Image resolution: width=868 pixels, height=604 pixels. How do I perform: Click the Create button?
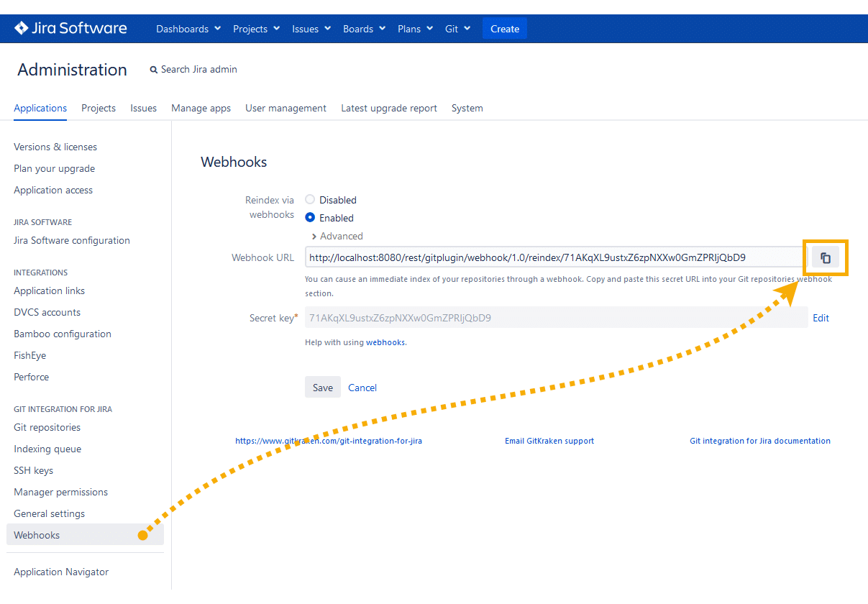[505, 29]
